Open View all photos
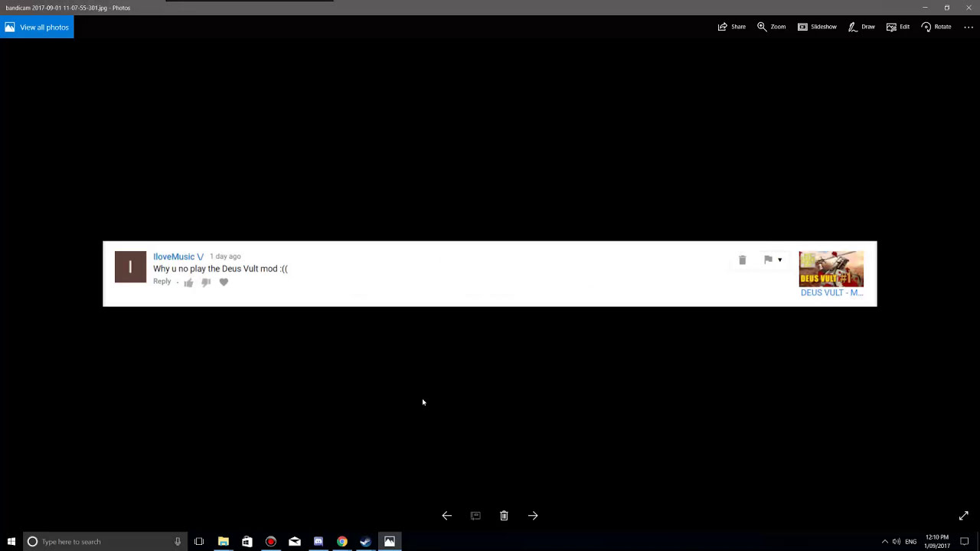Image resolution: width=980 pixels, height=551 pixels. click(37, 27)
